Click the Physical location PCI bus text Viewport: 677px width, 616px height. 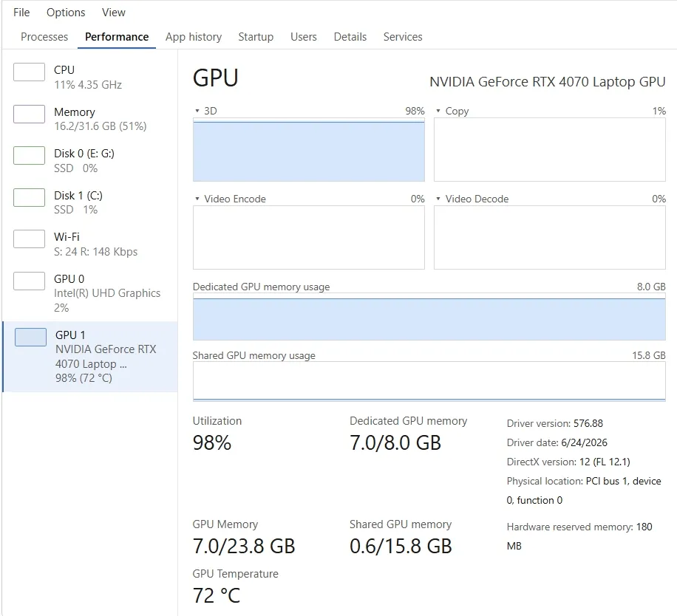click(x=584, y=490)
